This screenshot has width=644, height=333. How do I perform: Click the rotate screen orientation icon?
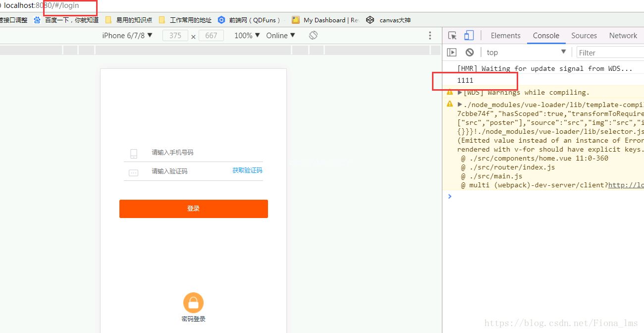(313, 36)
